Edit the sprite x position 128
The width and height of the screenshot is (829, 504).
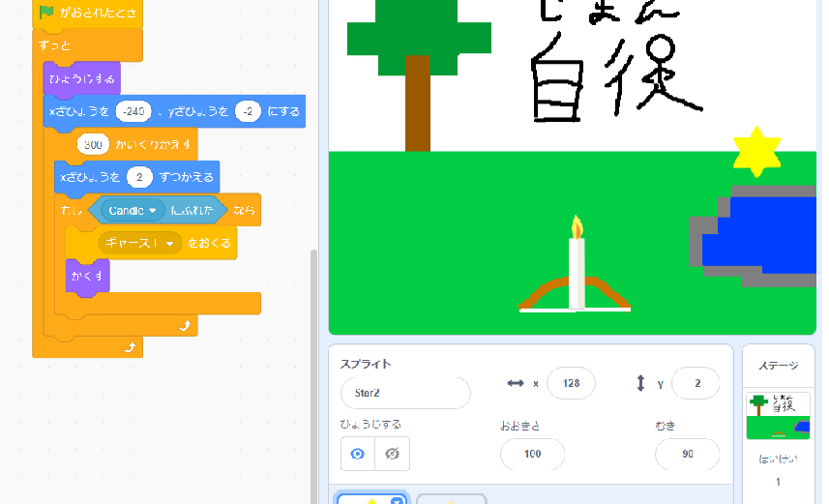[x=571, y=383]
